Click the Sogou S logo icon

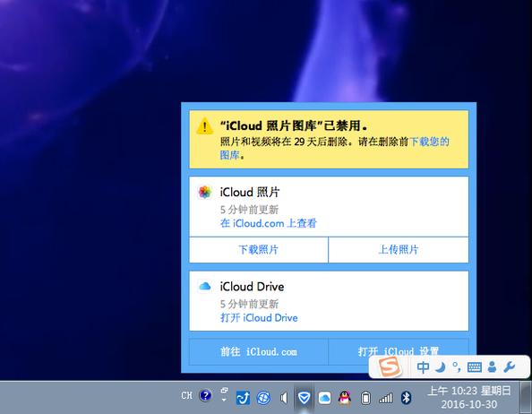tap(390, 367)
